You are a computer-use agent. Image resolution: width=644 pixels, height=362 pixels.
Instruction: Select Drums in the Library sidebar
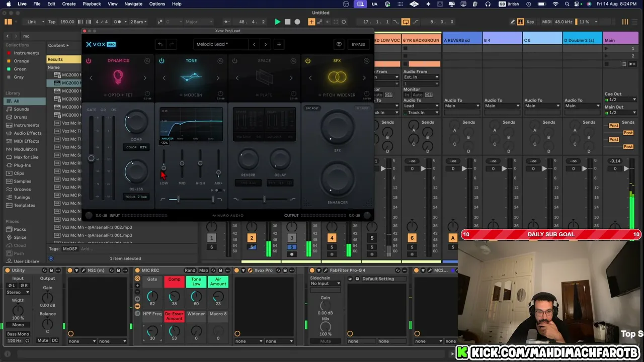pos(21,117)
